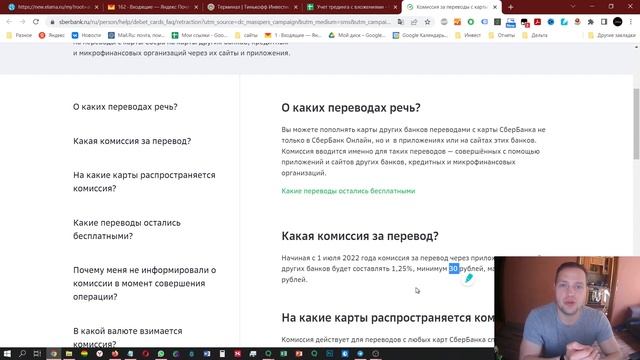The image size is (640, 360).
Task: Click the highlighted 30 in the commission text
Action: [x=453, y=269]
